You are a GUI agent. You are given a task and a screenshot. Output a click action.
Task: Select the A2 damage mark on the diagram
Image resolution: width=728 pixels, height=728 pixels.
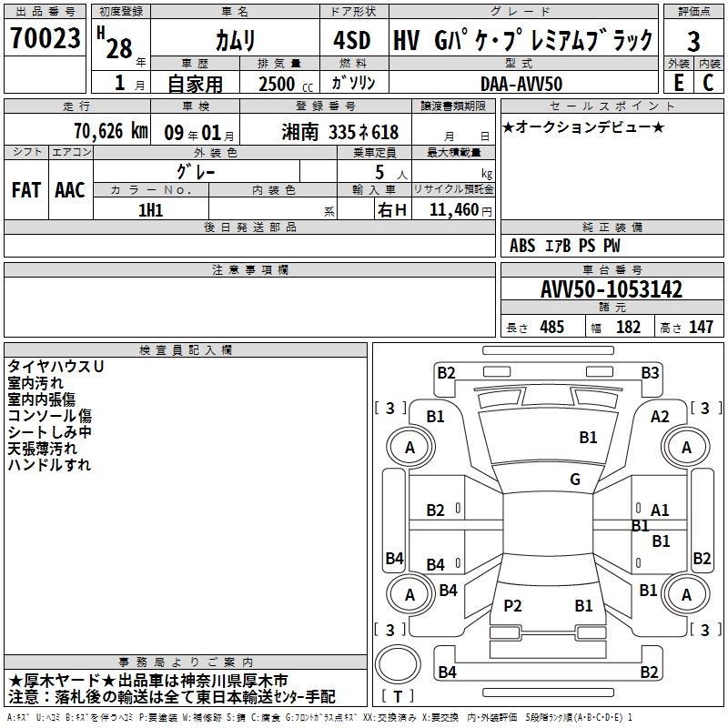pos(660,417)
